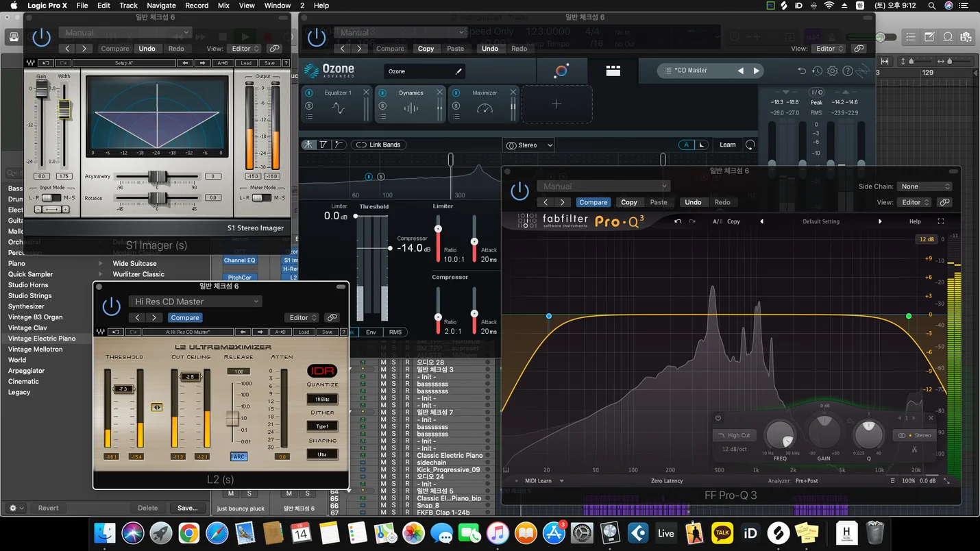Screen dimensions: 980x551
Task: Click S1 Rotation slider handle
Action: (158, 198)
